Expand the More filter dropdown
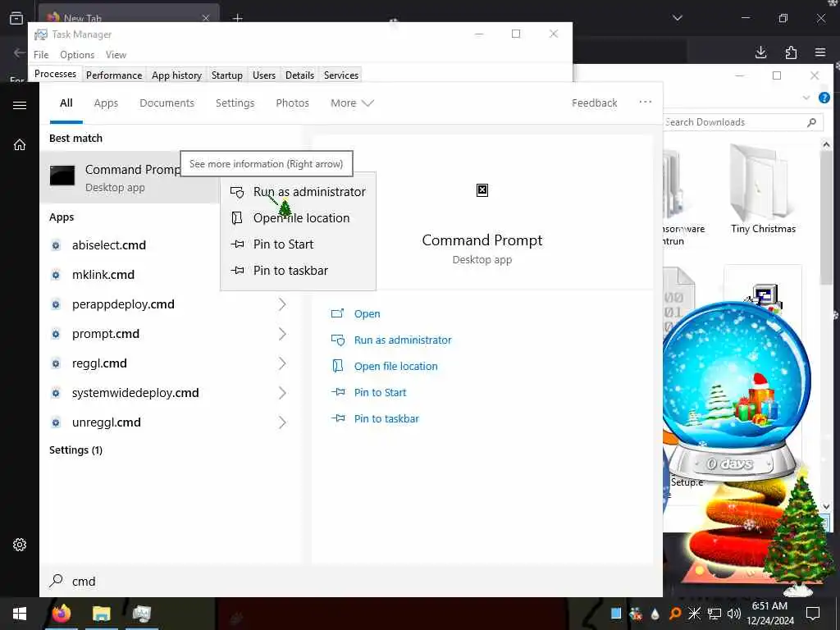This screenshot has width=840, height=630. (352, 103)
